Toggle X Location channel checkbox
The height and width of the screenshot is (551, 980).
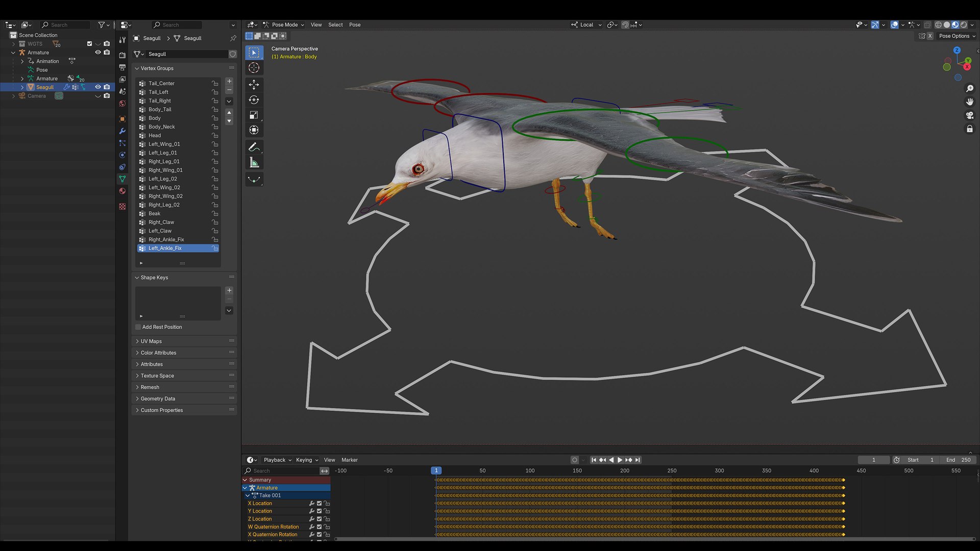[x=319, y=504]
